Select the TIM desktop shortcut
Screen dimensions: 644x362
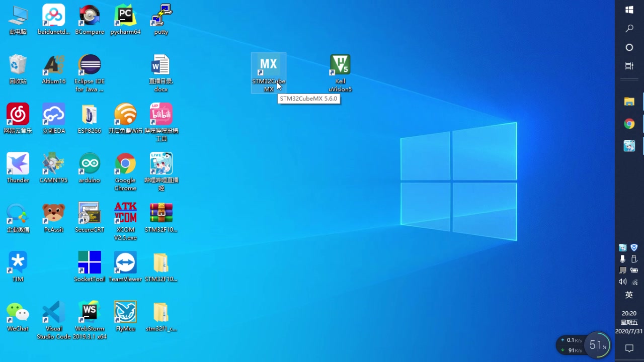(x=18, y=267)
